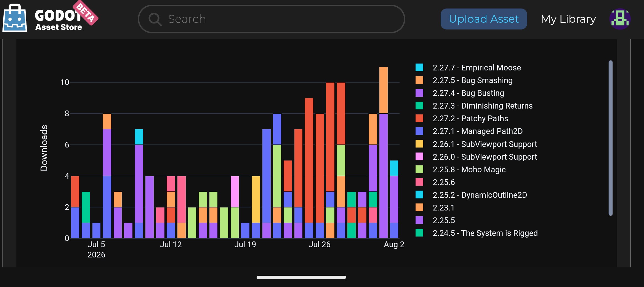The height and width of the screenshot is (287, 644).
Task: Focus the Search input field
Action: [x=271, y=19]
